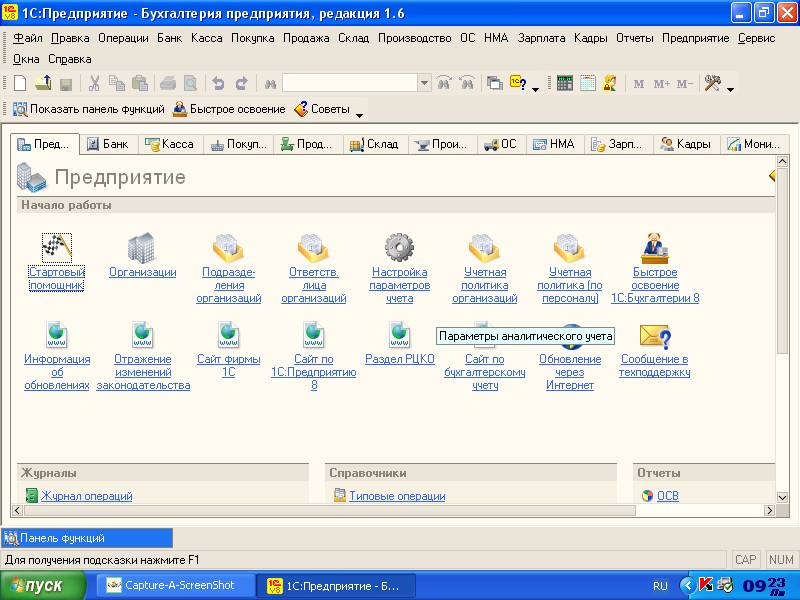Click inside the toolbar search input field

point(350,83)
